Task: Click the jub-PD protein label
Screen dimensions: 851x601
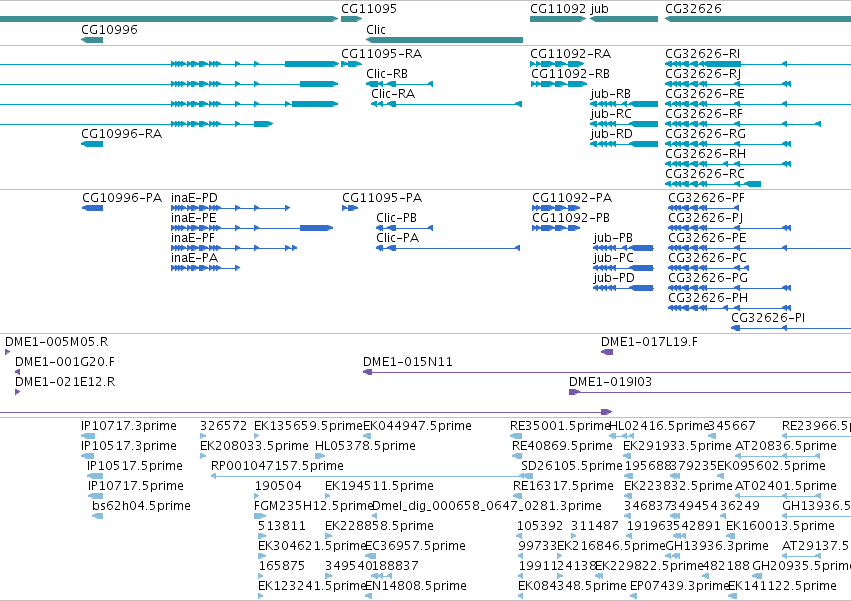Action: (x=614, y=279)
